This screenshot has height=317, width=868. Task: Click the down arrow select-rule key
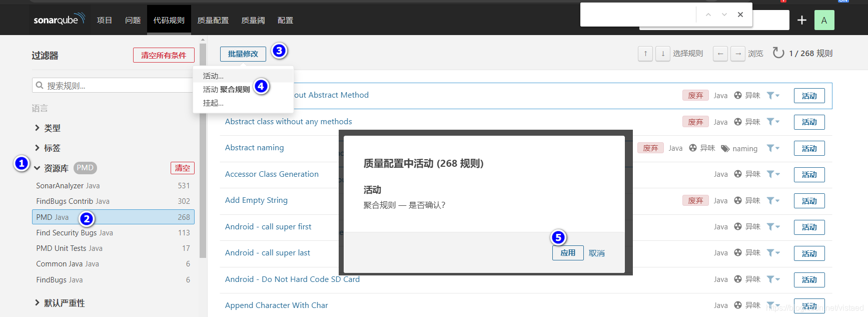click(663, 54)
